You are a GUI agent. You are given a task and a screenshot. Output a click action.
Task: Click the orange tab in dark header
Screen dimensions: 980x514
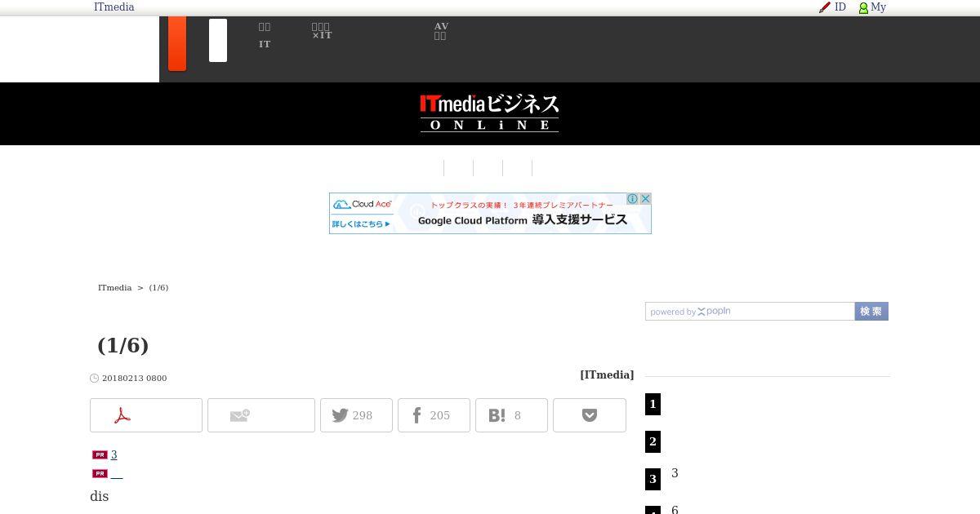(x=177, y=43)
